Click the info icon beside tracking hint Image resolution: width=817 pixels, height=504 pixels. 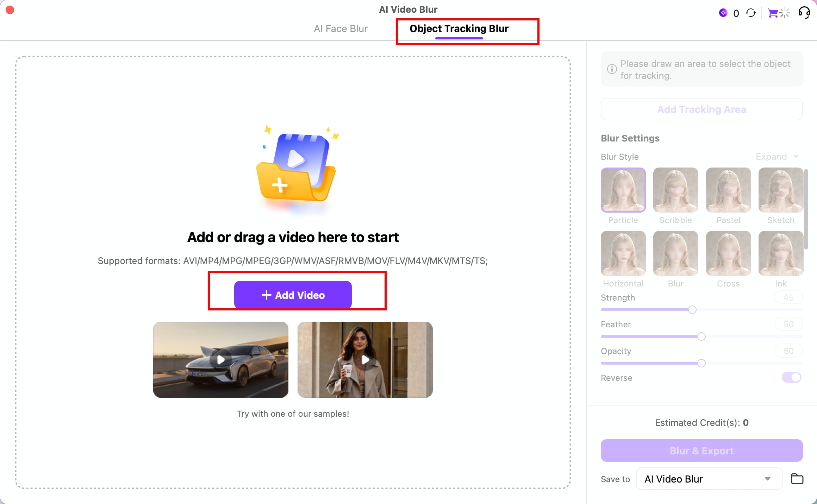pos(612,69)
